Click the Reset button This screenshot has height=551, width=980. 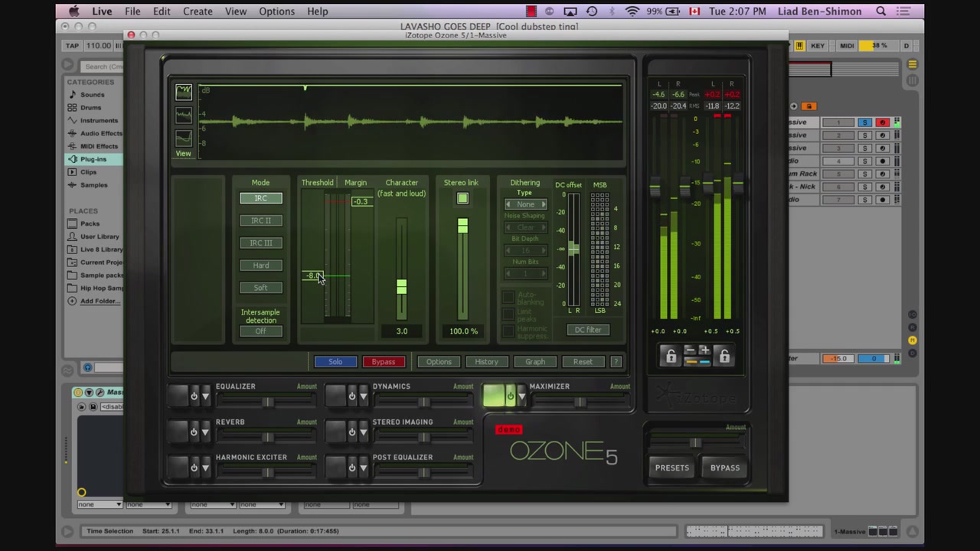click(x=583, y=362)
